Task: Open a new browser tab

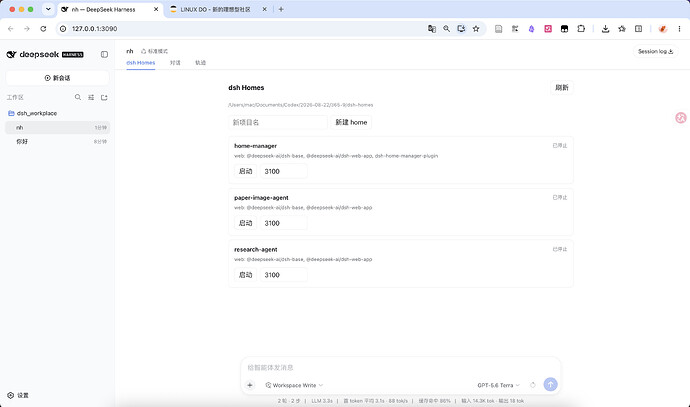Action: click(x=281, y=9)
